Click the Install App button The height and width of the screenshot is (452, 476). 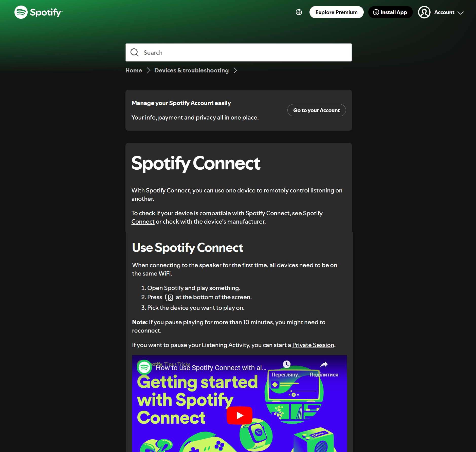[390, 12]
